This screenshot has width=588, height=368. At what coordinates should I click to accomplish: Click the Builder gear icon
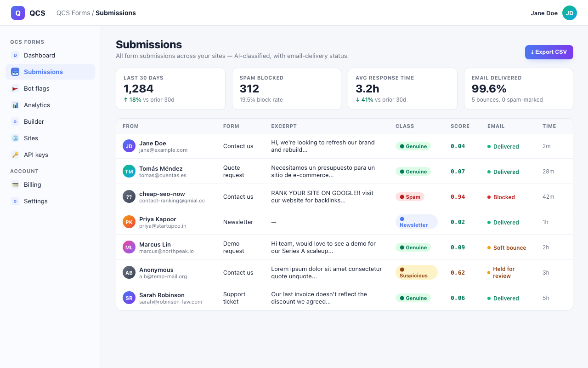tap(15, 121)
